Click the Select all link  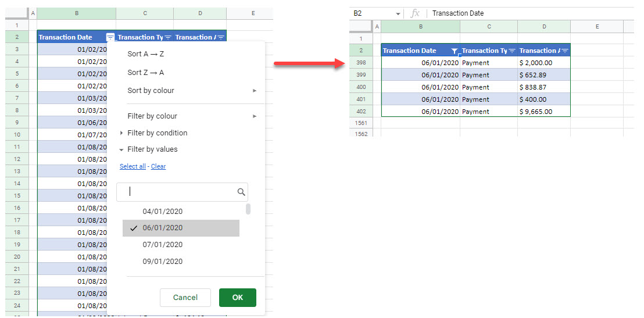click(133, 166)
